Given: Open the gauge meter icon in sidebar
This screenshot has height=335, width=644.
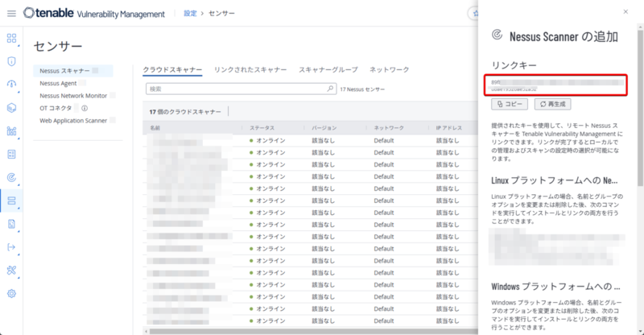Looking at the screenshot, I should click(11, 85).
